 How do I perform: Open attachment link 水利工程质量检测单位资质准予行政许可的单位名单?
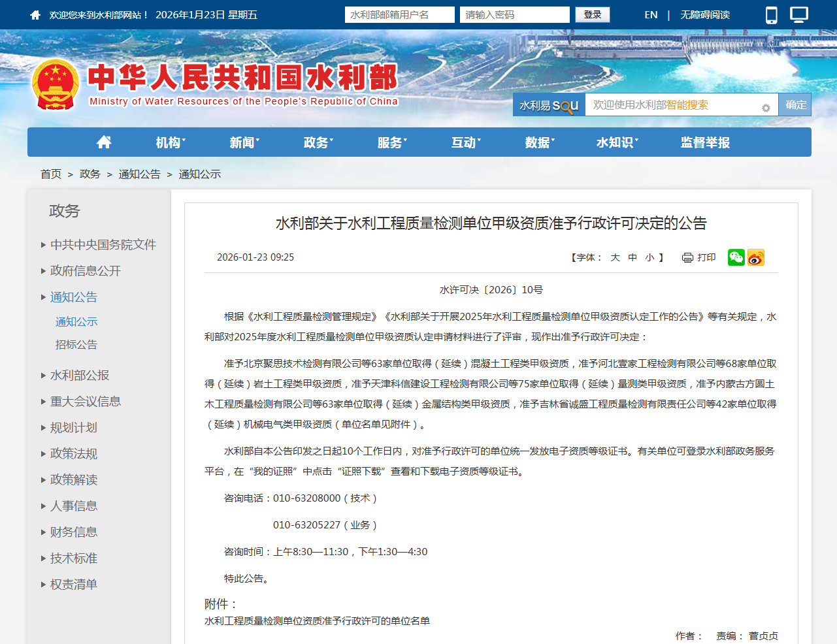click(x=317, y=620)
